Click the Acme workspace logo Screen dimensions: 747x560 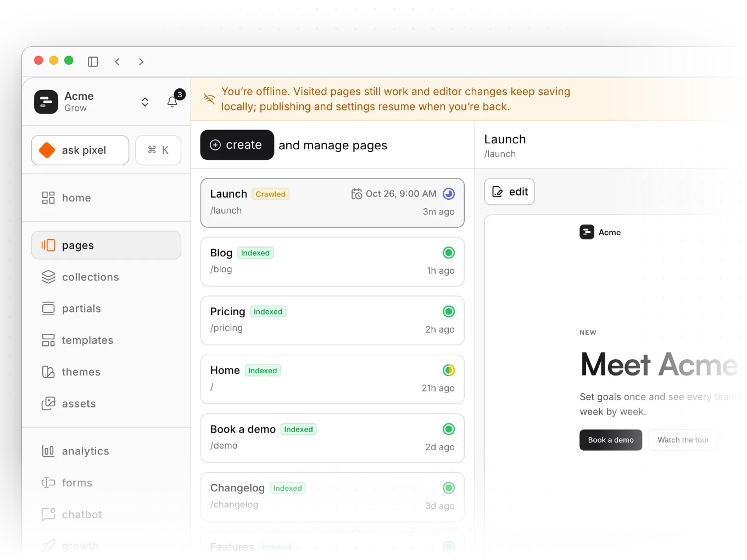click(x=46, y=102)
